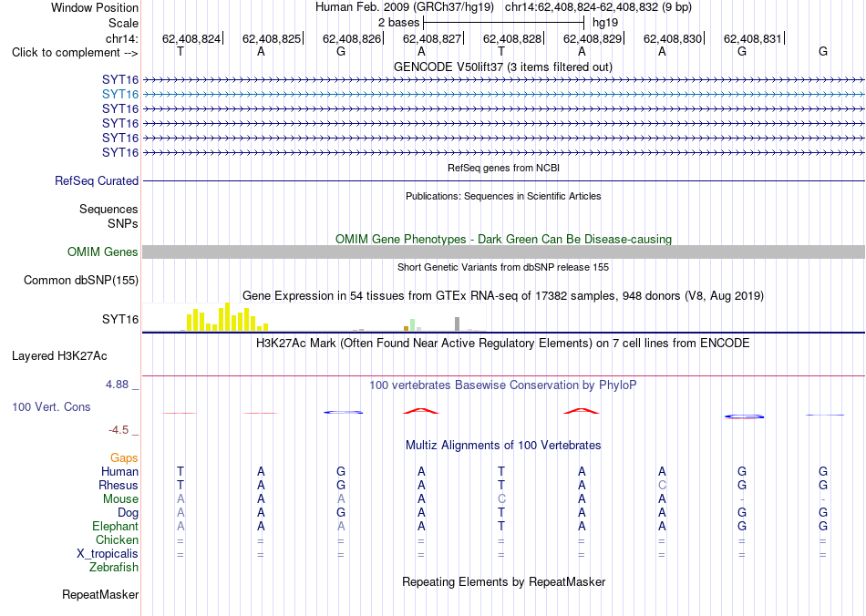The height and width of the screenshot is (616, 866).
Task: Click the -4.5 PhyloP lower scale value
Action: pyautogui.click(x=119, y=430)
